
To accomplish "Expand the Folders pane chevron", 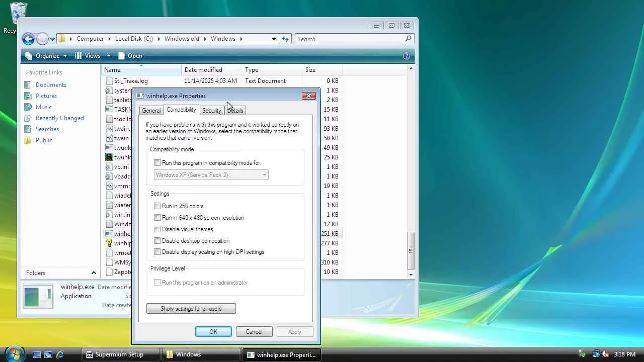I will (x=94, y=273).
